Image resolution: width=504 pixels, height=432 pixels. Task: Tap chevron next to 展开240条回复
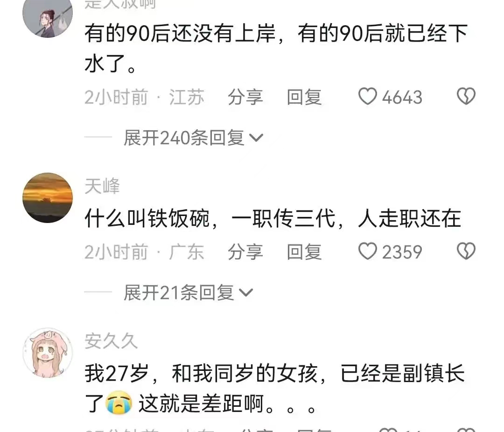256,138
